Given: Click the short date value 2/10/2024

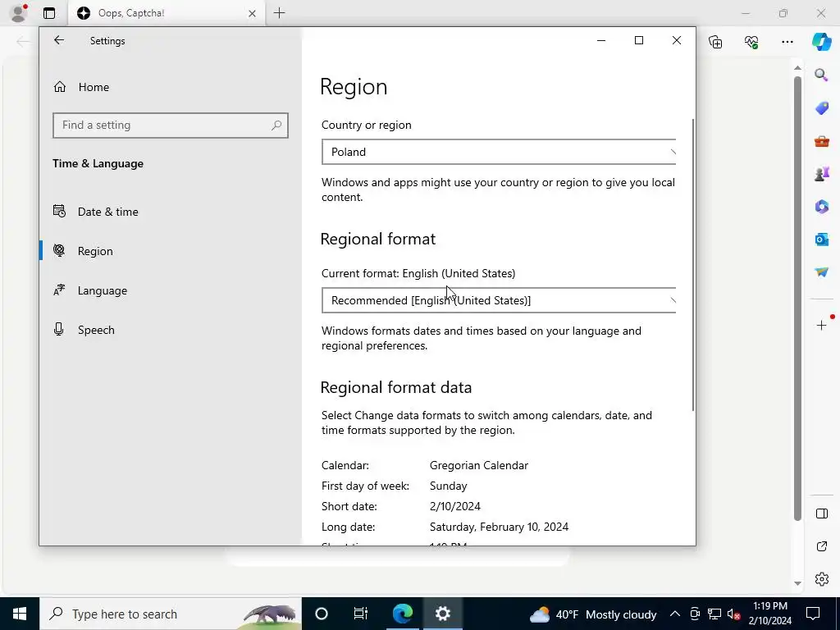Looking at the screenshot, I should click(454, 506).
